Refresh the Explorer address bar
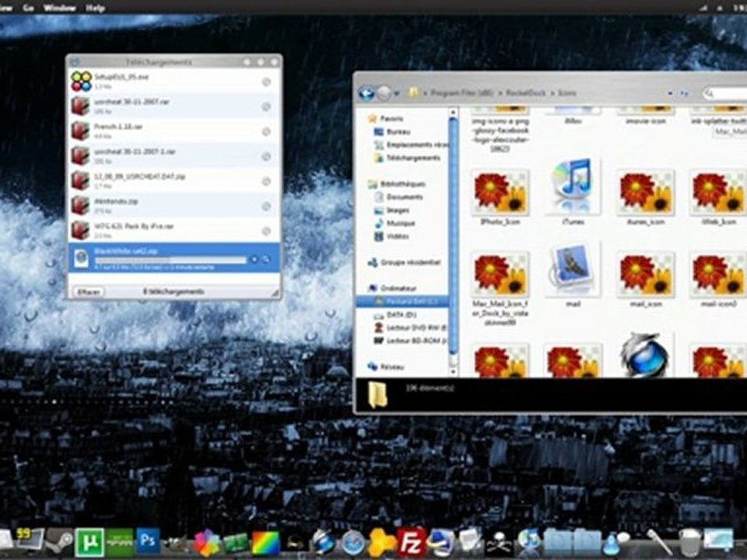Image resolution: width=747 pixels, height=560 pixels. 684,93
